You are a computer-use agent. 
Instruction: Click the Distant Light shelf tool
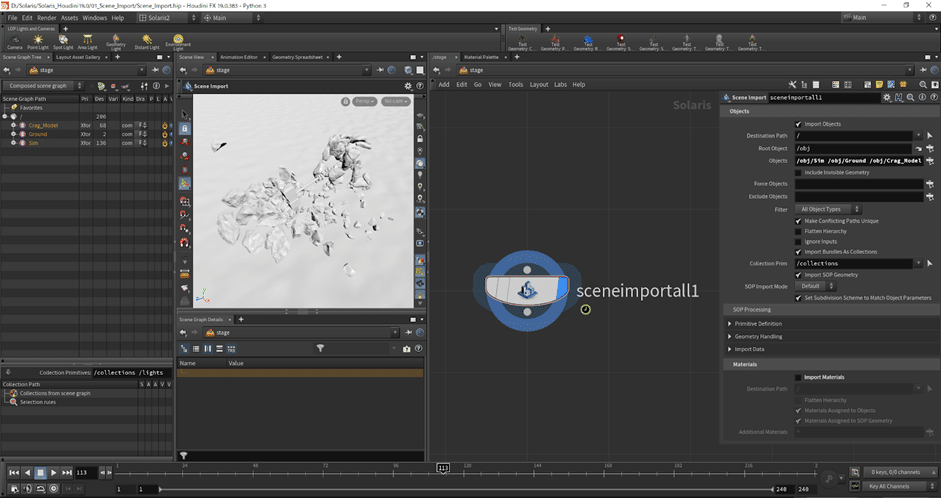click(146, 41)
